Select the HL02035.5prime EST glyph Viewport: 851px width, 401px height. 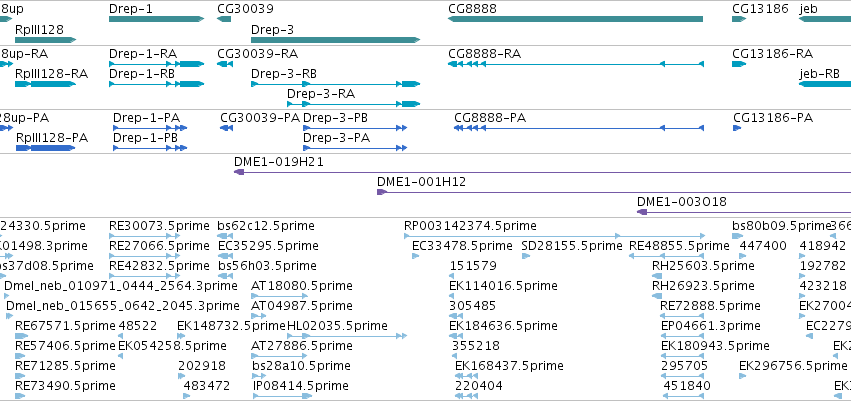click(347, 336)
